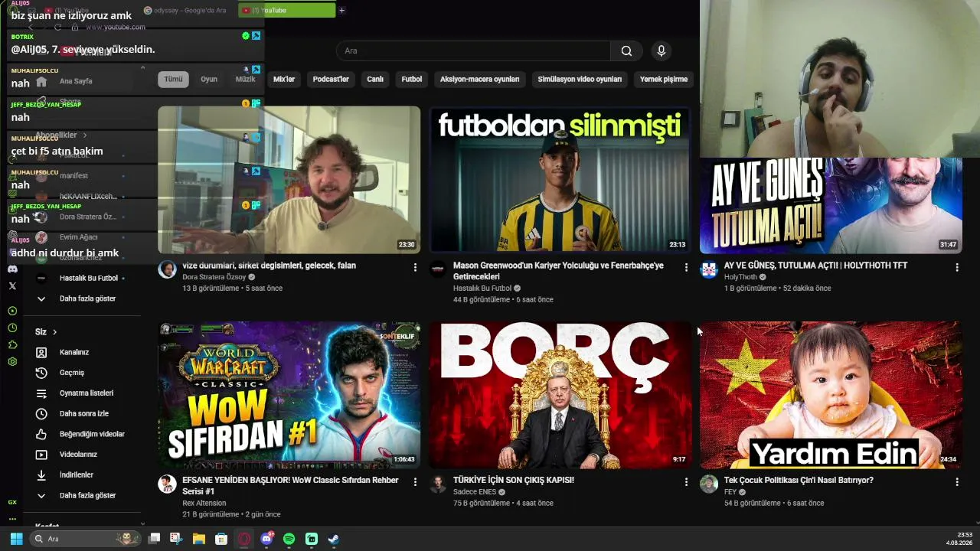Image resolution: width=980 pixels, height=551 pixels.
Task: Select the 'Mix'ler' filter chip
Action: (284, 79)
